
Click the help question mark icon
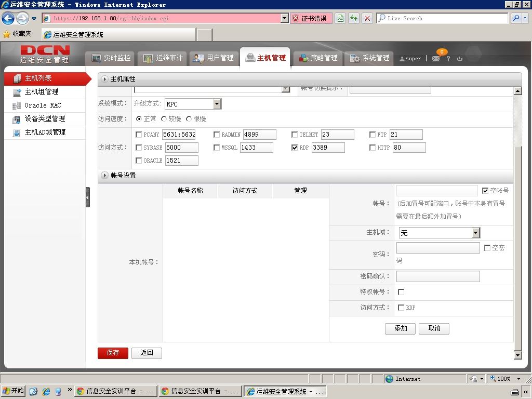click(x=448, y=59)
